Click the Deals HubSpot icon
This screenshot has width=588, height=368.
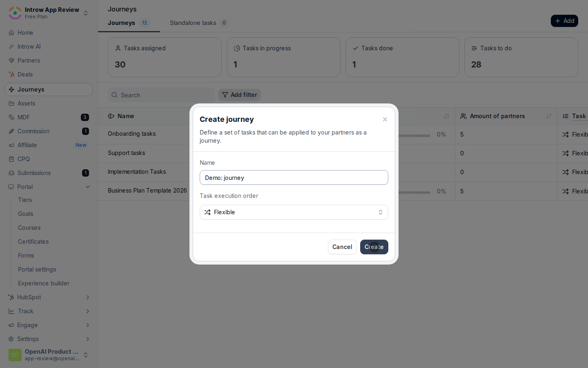pos(11,74)
